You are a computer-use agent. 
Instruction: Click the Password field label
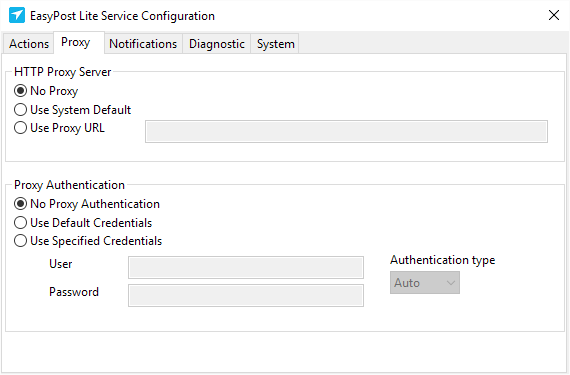coord(74,292)
